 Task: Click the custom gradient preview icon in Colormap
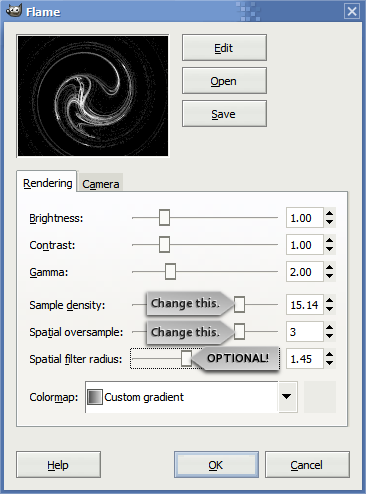click(x=95, y=397)
